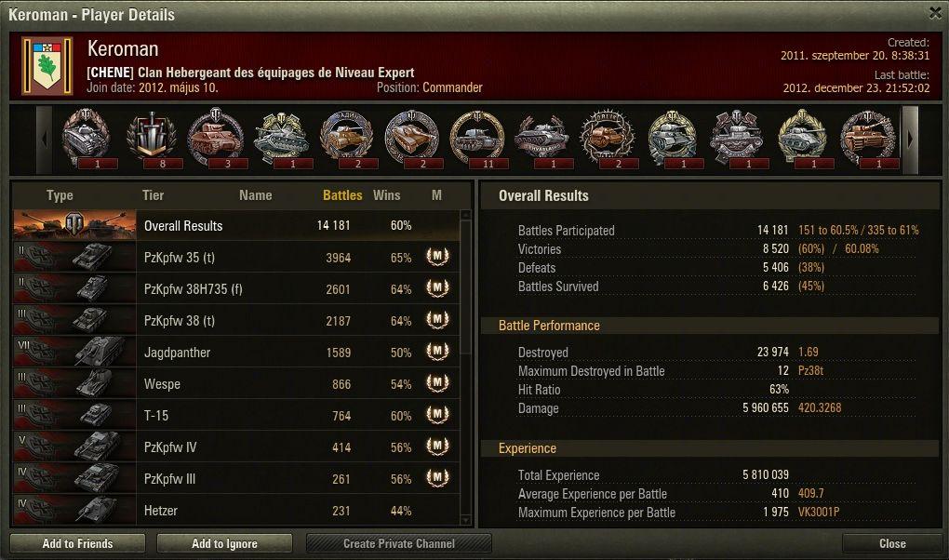This screenshot has width=949, height=560.
Task: Click the Create Private Channel button
Action: [x=399, y=543]
